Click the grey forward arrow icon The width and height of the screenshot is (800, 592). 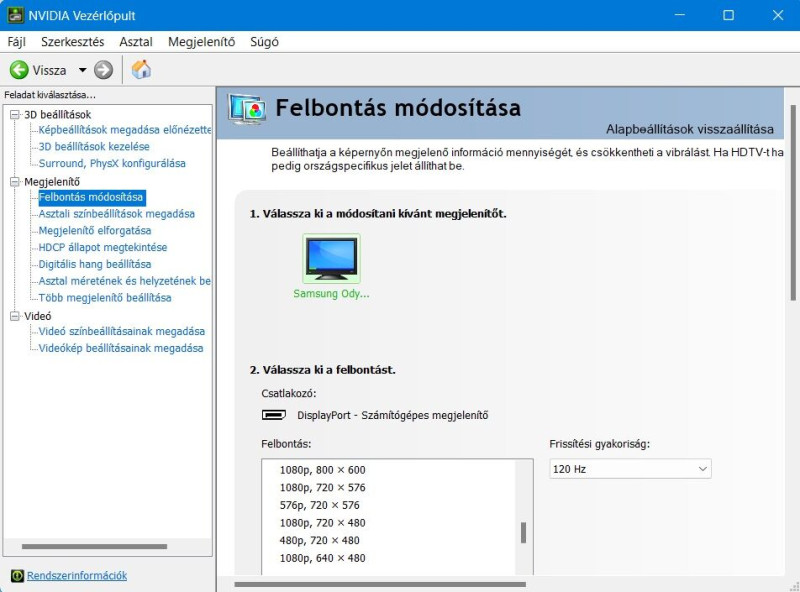click(x=103, y=70)
